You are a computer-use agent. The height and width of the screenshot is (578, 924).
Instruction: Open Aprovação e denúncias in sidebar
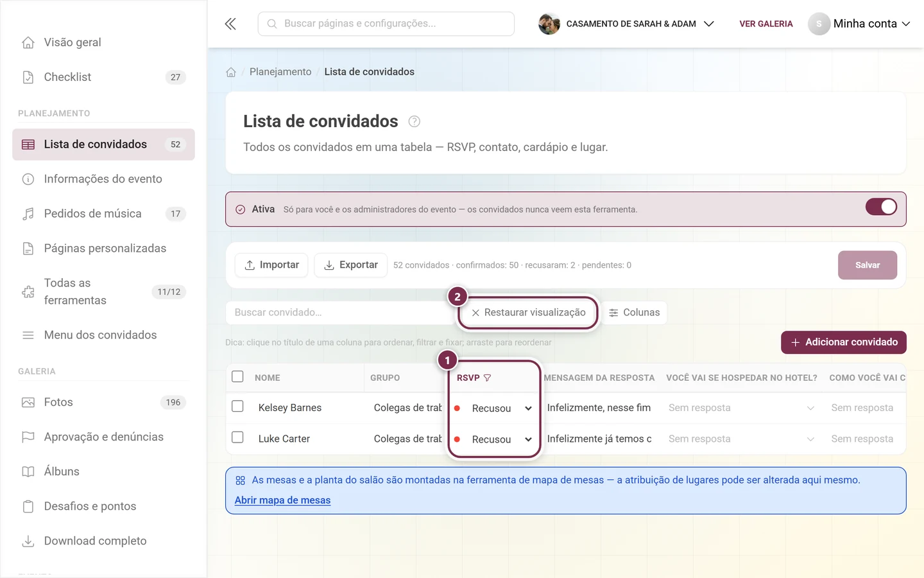tap(103, 437)
